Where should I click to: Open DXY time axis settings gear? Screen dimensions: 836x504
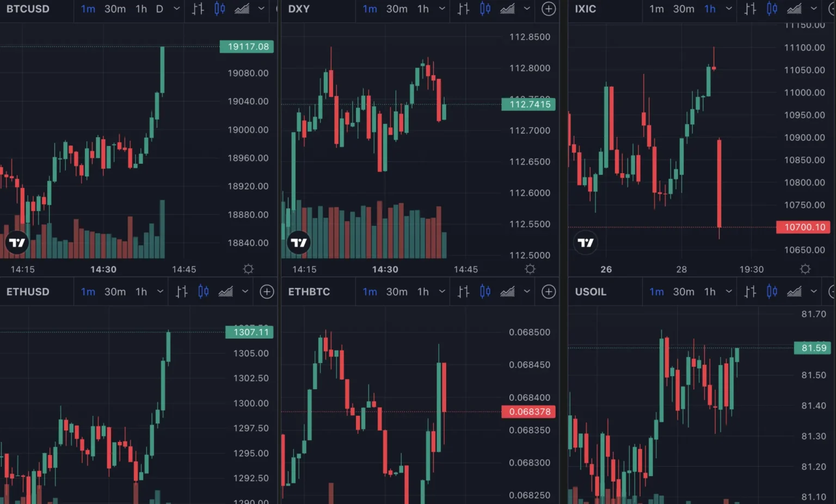530,269
